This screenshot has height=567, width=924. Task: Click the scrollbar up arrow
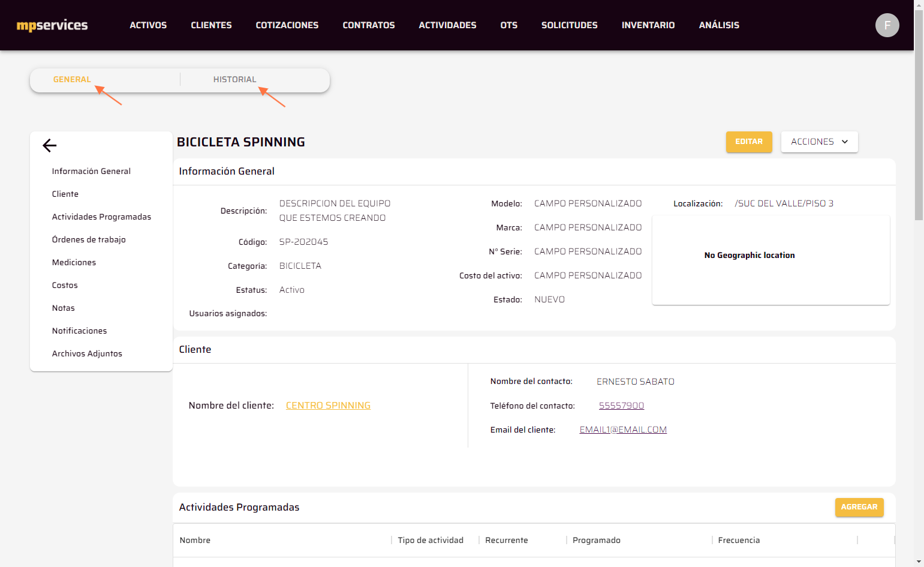[919, 5]
